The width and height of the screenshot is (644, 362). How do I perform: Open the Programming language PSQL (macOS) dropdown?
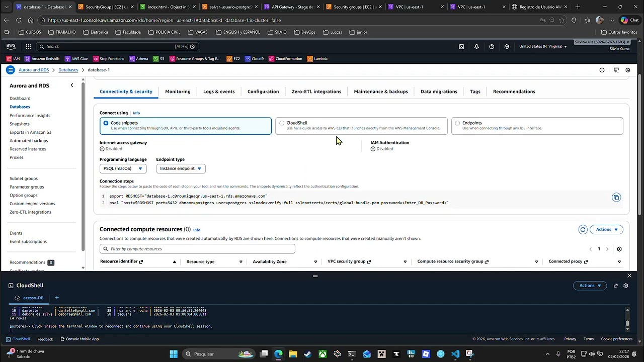[x=123, y=168]
